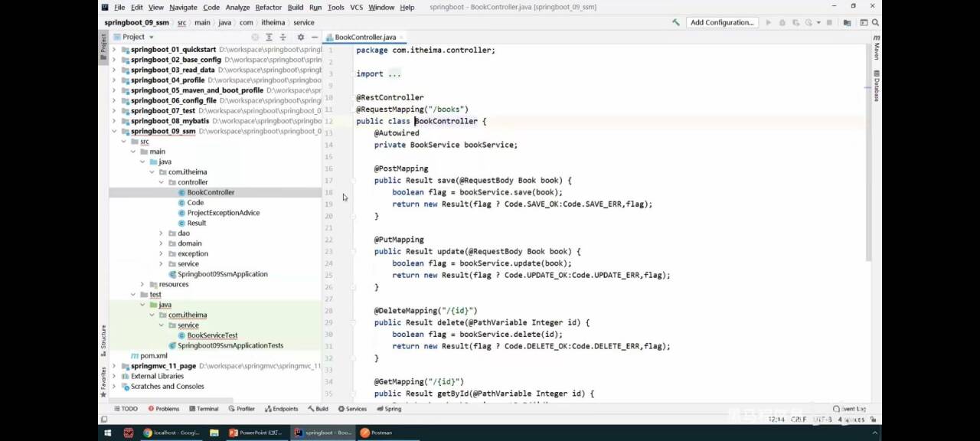Open the Services tool window
This screenshot has height=441, width=980.
tap(352, 409)
